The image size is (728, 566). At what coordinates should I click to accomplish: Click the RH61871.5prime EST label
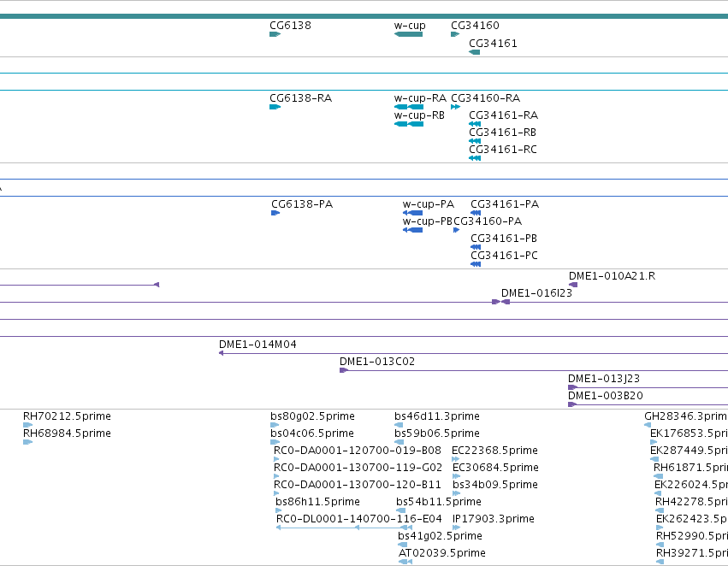click(690, 468)
